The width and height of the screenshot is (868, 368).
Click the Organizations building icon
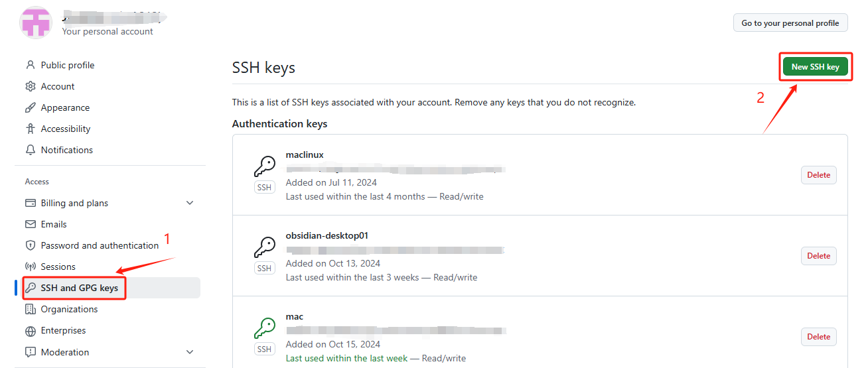click(30, 309)
